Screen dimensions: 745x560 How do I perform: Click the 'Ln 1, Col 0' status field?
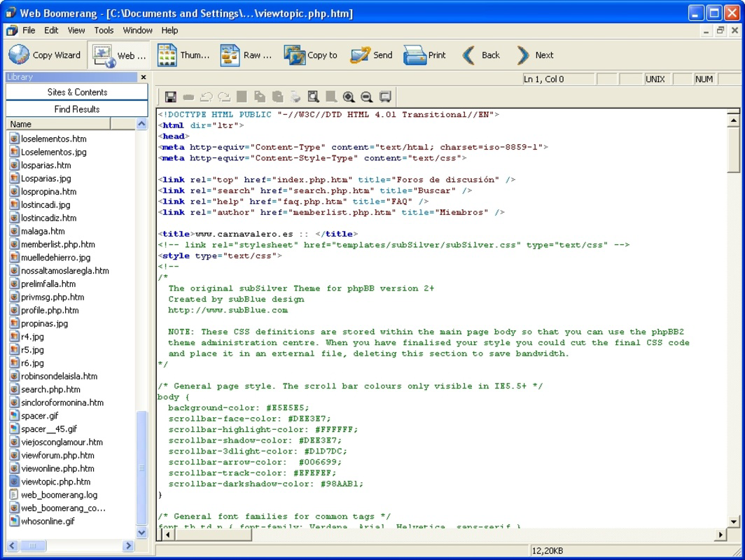[558, 79]
